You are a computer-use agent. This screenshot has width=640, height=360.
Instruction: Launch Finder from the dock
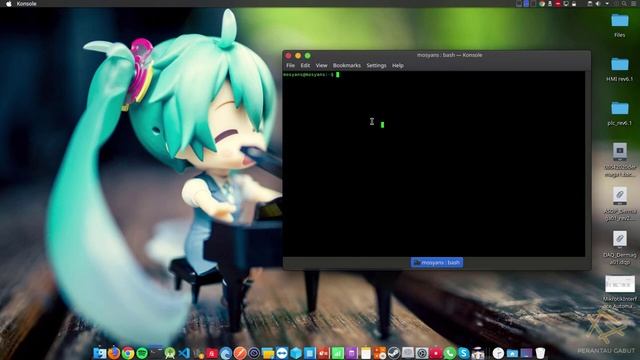[x=99, y=353]
